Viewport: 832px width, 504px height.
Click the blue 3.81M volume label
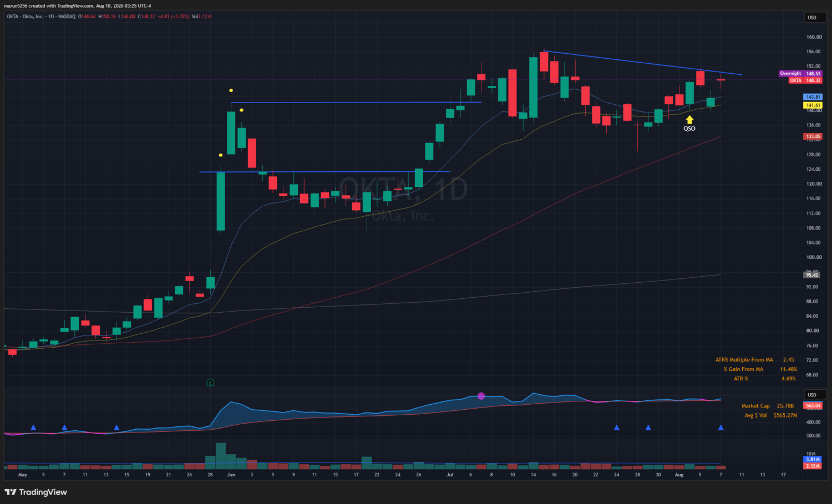point(813,459)
